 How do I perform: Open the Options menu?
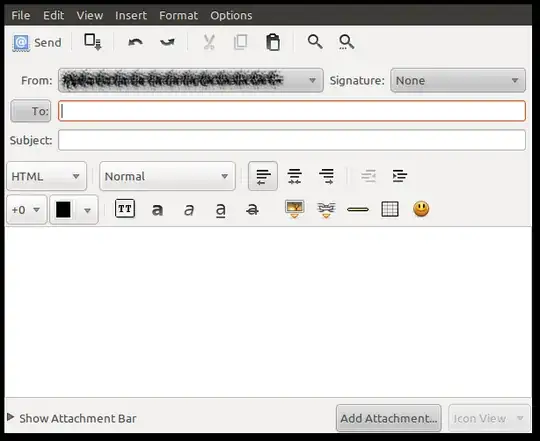pos(231,15)
